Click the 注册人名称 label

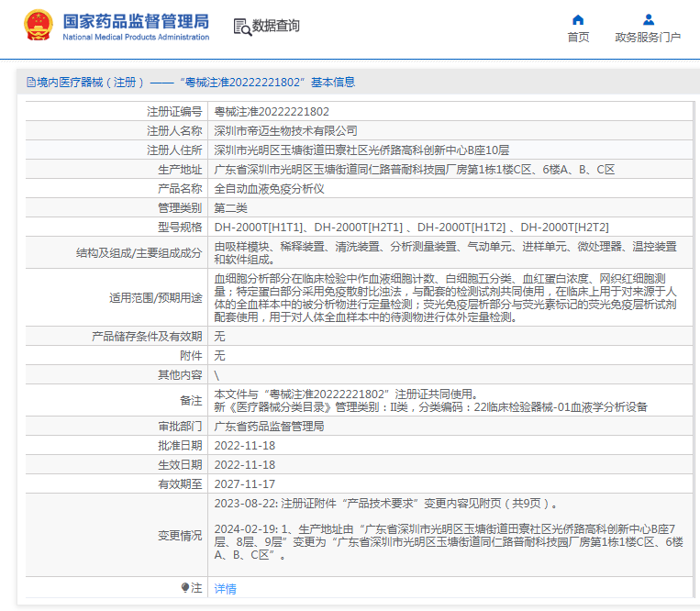[x=174, y=131]
